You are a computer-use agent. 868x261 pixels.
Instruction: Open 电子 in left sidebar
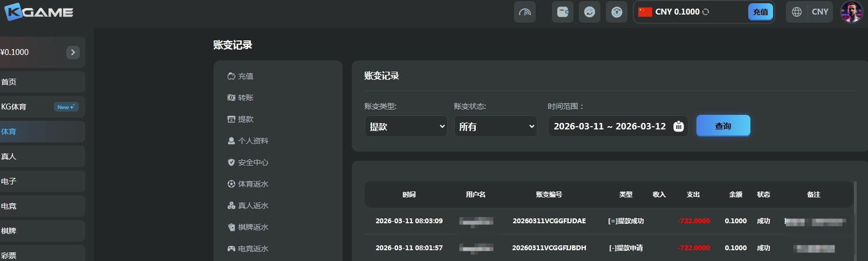(43, 181)
